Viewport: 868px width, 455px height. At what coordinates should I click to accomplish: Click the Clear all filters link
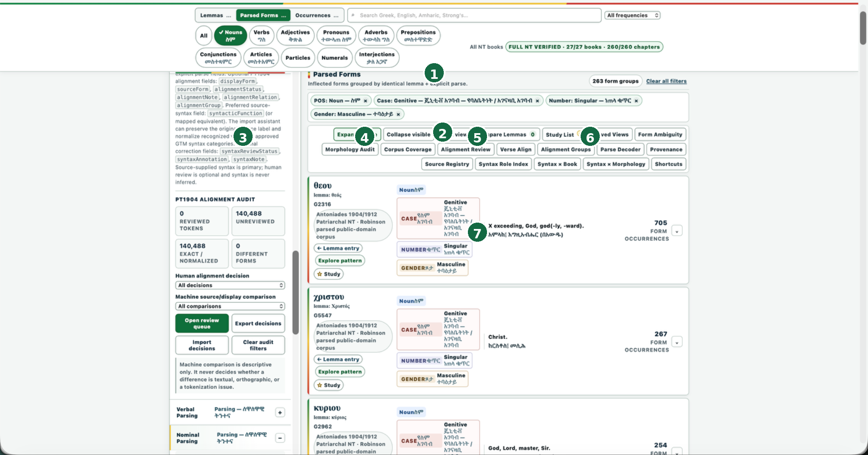pyautogui.click(x=666, y=81)
